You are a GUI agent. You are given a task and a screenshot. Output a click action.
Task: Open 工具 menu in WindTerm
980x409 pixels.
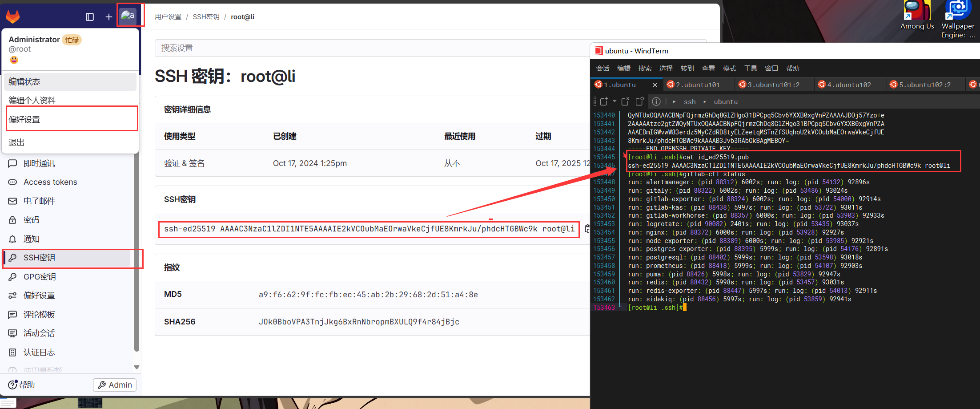point(751,68)
